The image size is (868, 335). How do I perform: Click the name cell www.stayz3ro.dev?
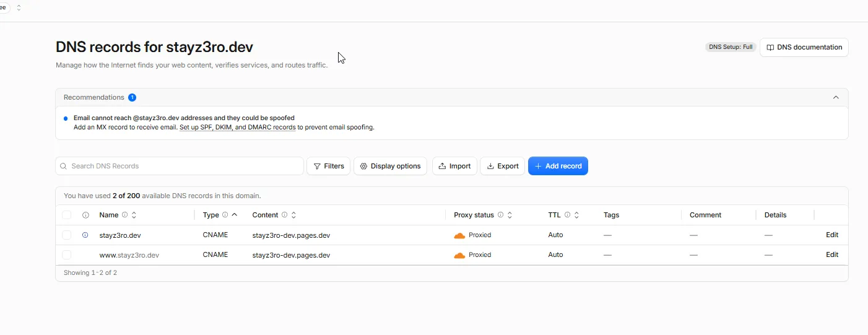point(129,255)
